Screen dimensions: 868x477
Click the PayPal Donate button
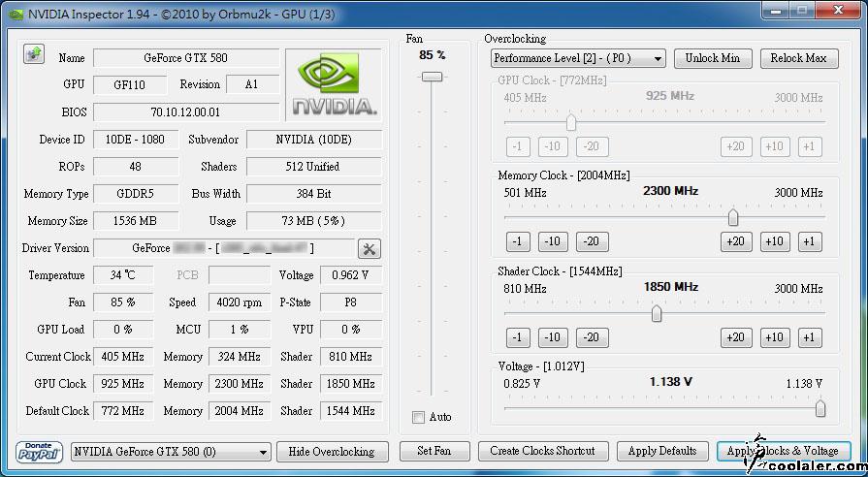click(x=40, y=451)
